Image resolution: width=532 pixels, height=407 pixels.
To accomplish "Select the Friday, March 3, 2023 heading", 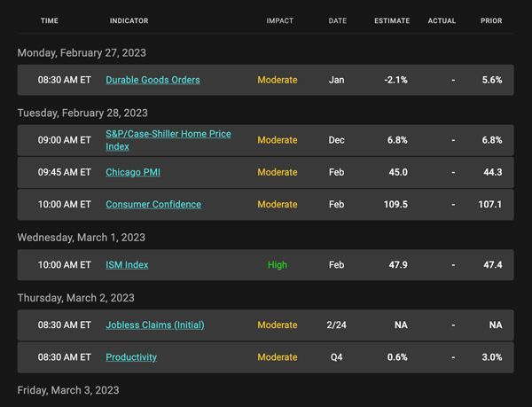I will tap(68, 390).
